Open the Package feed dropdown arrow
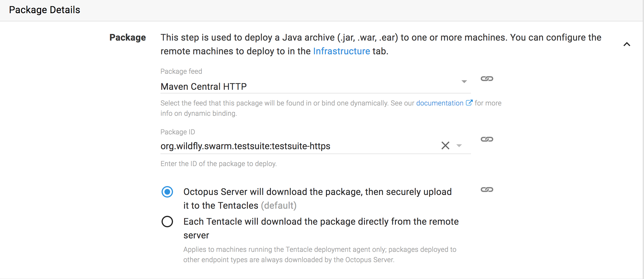Viewport: 644px width, 279px height. coord(464,82)
